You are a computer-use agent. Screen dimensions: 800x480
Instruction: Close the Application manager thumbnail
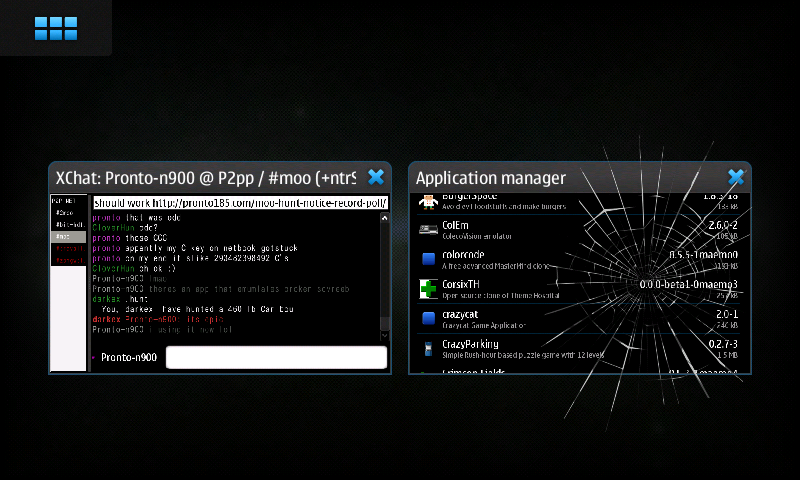click(736, 177)
